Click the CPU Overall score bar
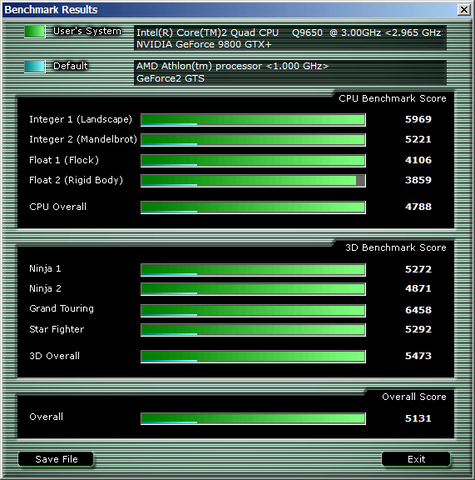475x480 pixels. tap(253, 207)
